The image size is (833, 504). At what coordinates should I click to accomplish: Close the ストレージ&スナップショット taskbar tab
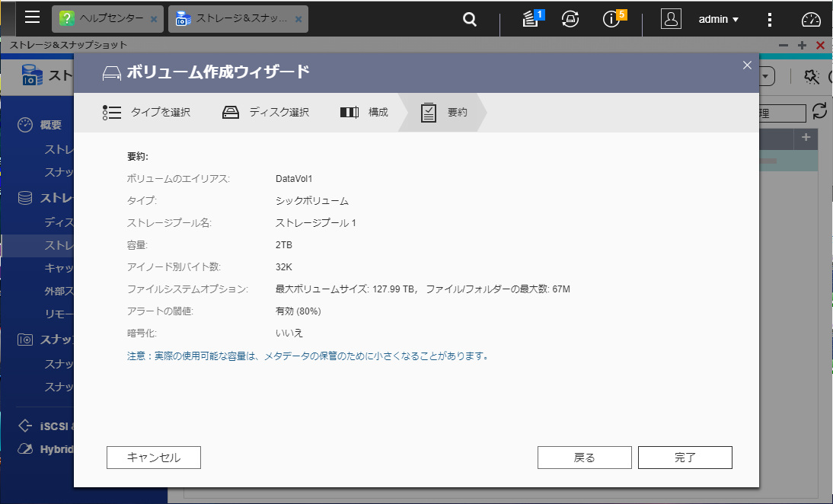click(x=298, y=19)
